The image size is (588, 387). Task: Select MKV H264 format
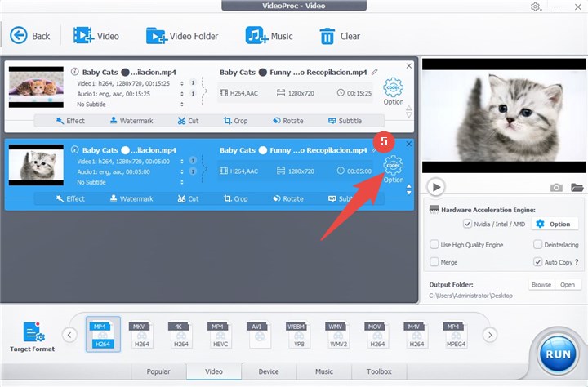(142, 334)
